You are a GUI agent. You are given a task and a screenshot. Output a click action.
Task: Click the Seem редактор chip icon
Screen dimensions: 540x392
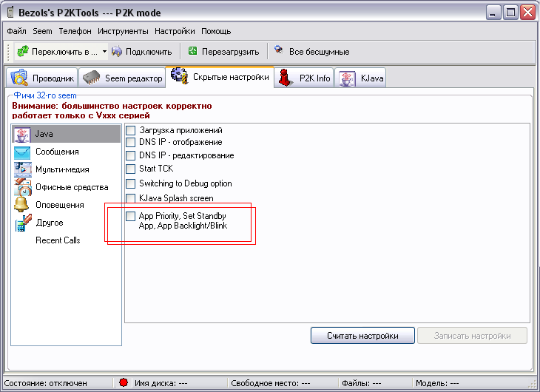click(91, 78)
